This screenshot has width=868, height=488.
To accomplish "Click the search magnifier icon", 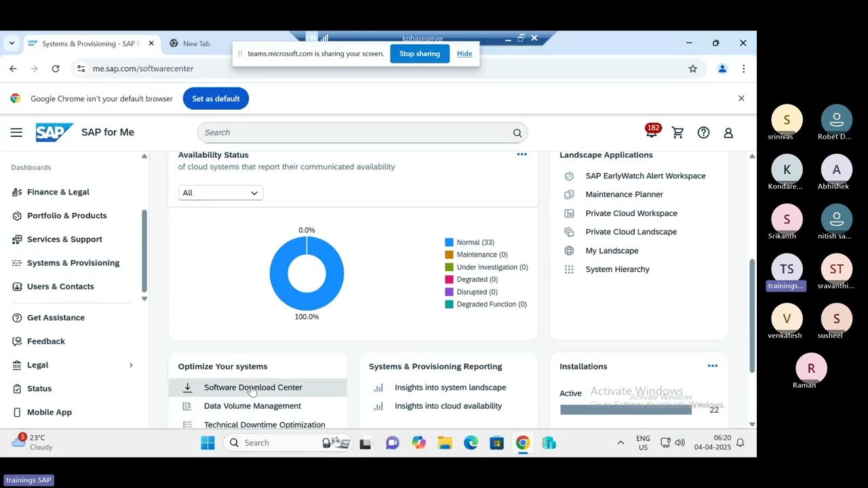I will pos(517,133).
